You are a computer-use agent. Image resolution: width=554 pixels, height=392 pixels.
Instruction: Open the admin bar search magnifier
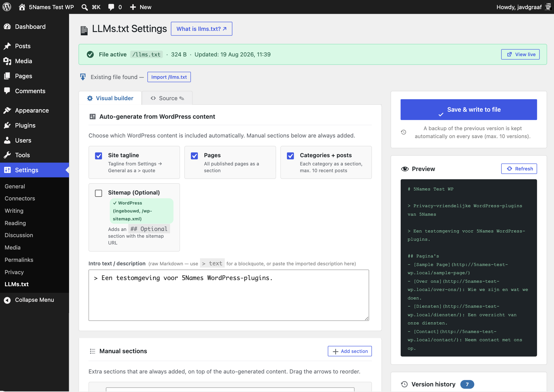(85, 7)
